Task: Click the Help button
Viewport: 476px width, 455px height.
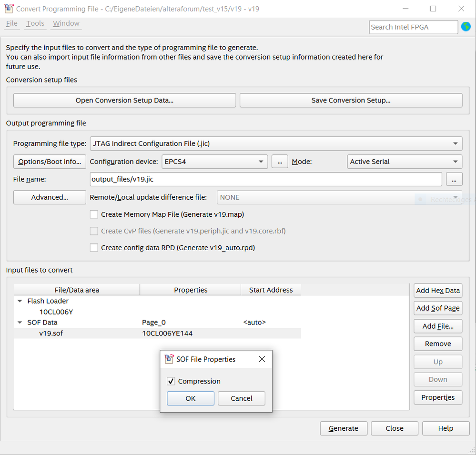Action: (x=446, y=428)
